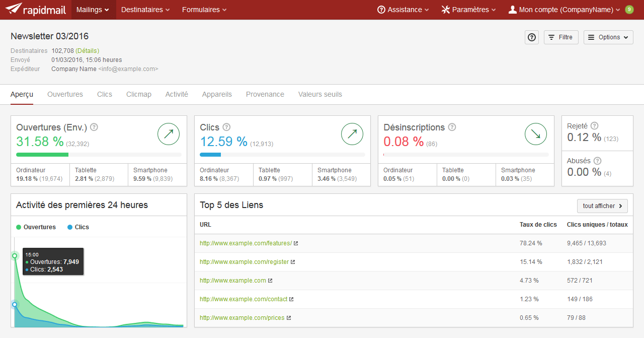Click external link icon beside /contact URL
Image resolution: width=644 pixels, height=338 pixels.
291,299
